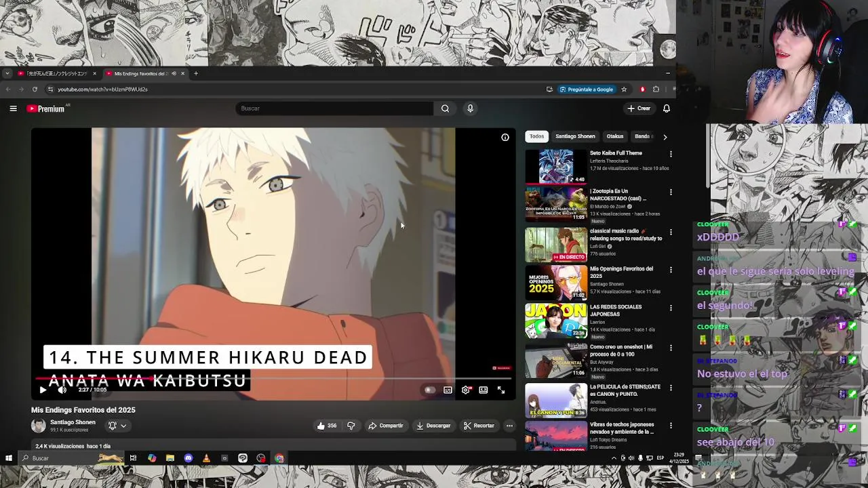868x488 pixels.
Task: Click the Recortar clip button
Action: pos(479,426)
